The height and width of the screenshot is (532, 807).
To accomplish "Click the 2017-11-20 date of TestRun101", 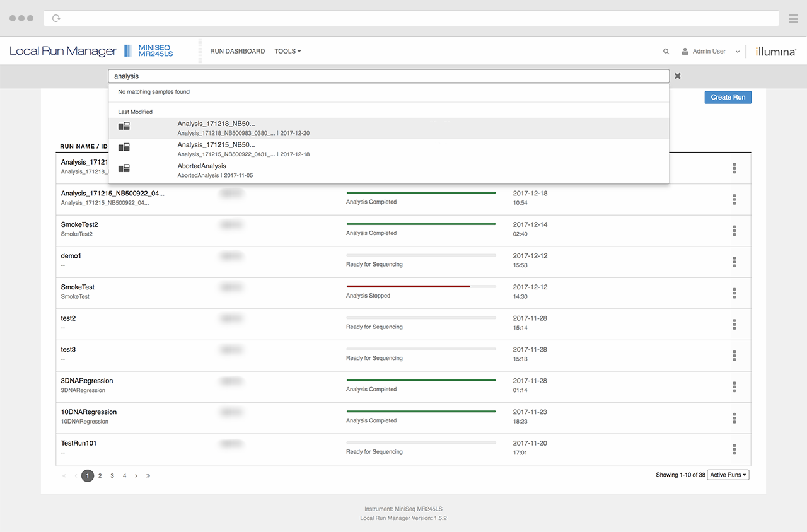I will tap(530, 443).
